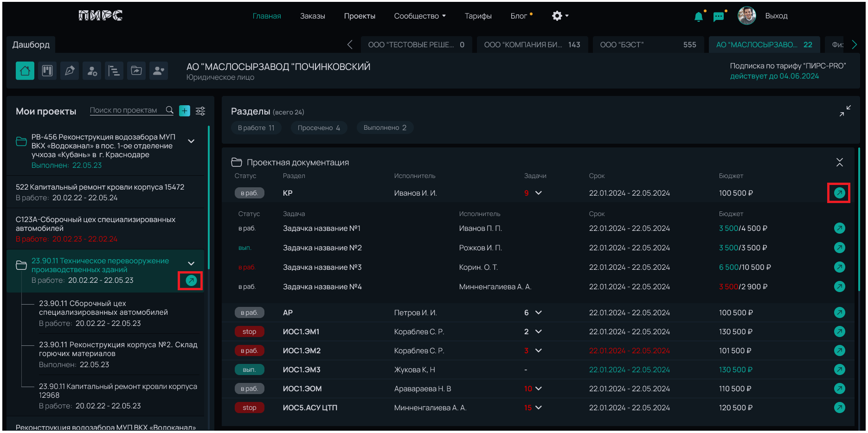Toggle the 'Выполнено 2' status filter

click(385, 128)
